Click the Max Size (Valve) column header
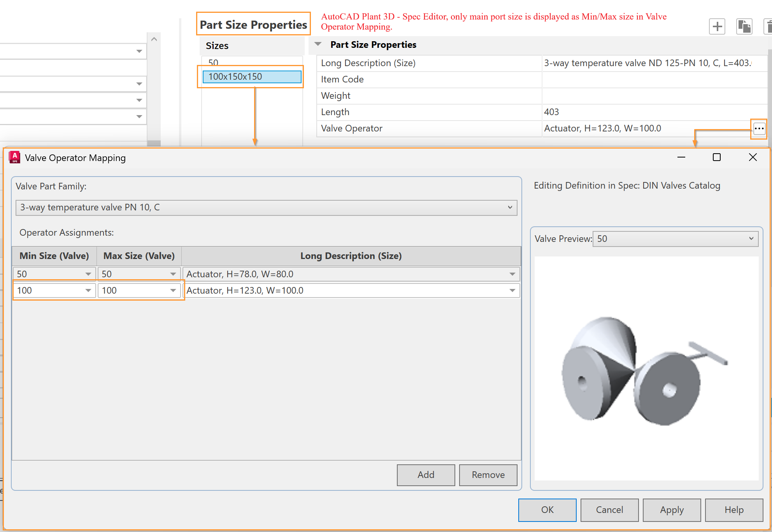Screen dimensions: 772x532 (139, 256)
